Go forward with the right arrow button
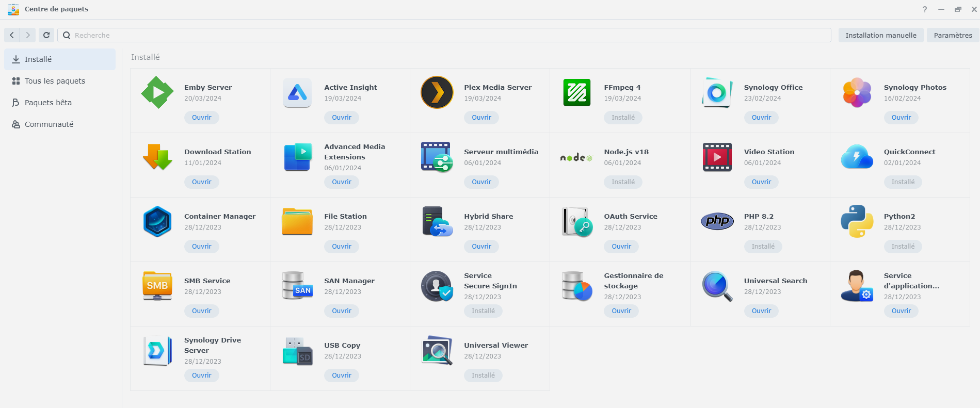Viewport: 980px width, 408px height. 28,35
